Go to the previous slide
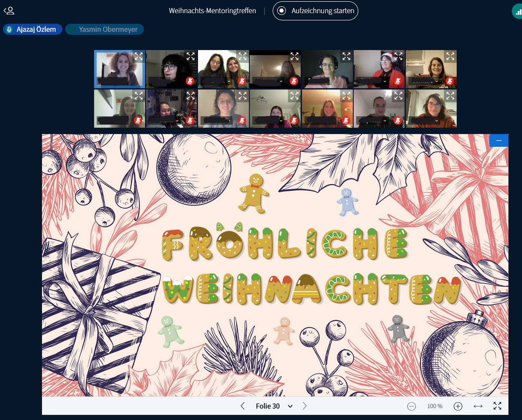This screenshot has width=522, height=420. (243, 406)
